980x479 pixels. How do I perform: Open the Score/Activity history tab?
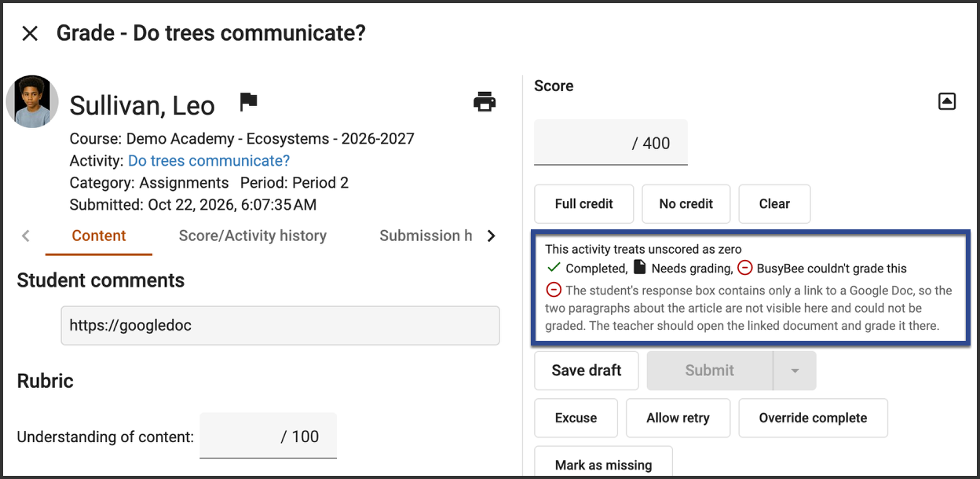point(253,236)
